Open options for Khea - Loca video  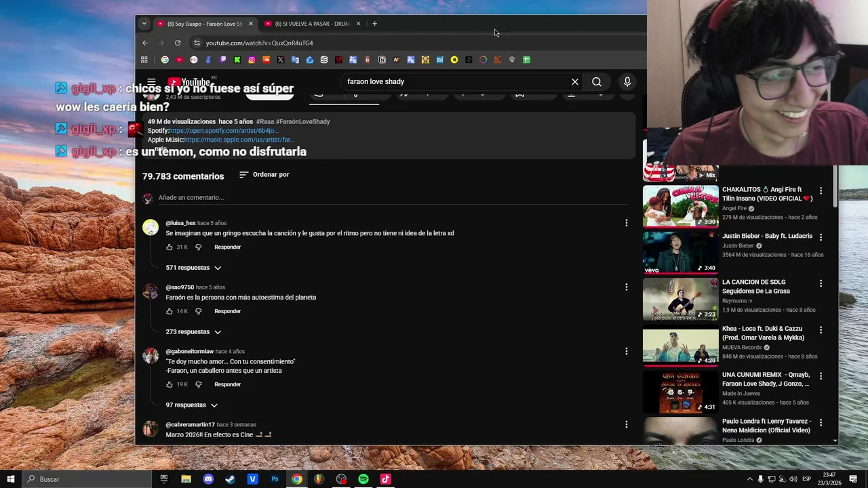[821, 330]
